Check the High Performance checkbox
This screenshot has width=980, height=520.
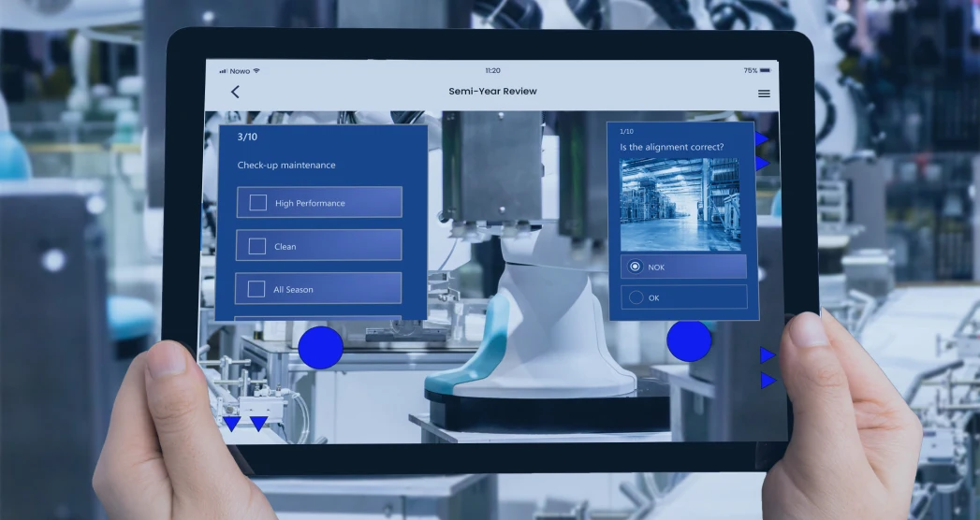[258, 202]
